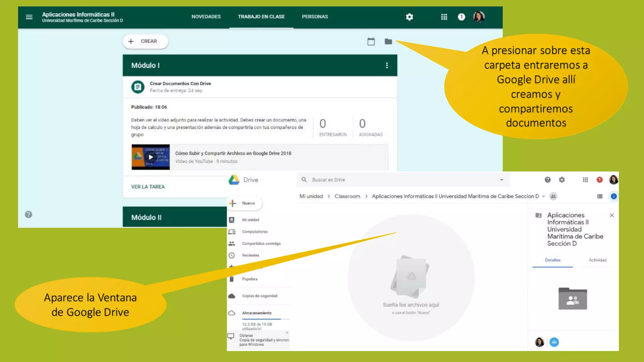Click Buscar en Drive search field
This screenshot has height=362, width=644.
[x=403, y=180]
